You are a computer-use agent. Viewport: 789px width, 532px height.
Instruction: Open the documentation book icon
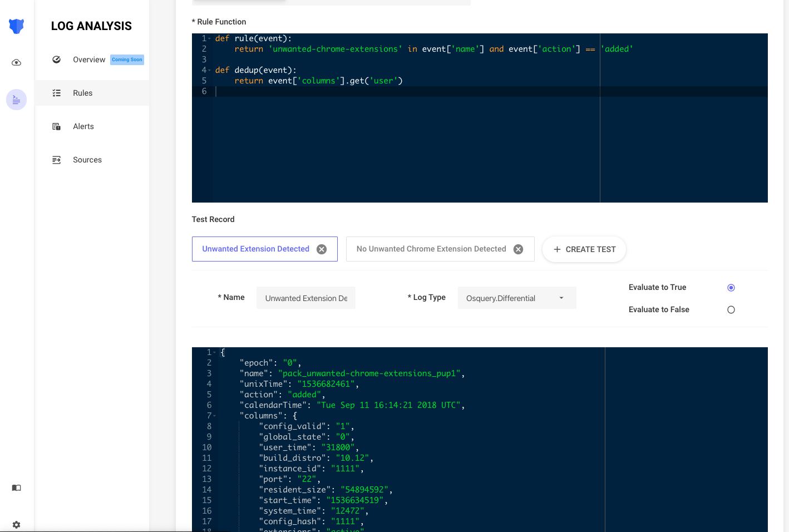pos(16,487)
